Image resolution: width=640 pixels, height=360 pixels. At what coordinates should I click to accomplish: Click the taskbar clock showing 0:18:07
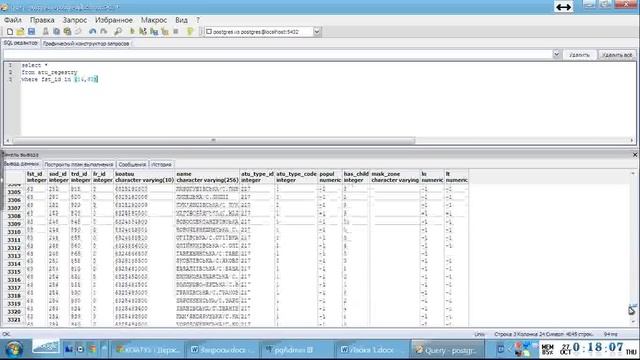[598, 348]
